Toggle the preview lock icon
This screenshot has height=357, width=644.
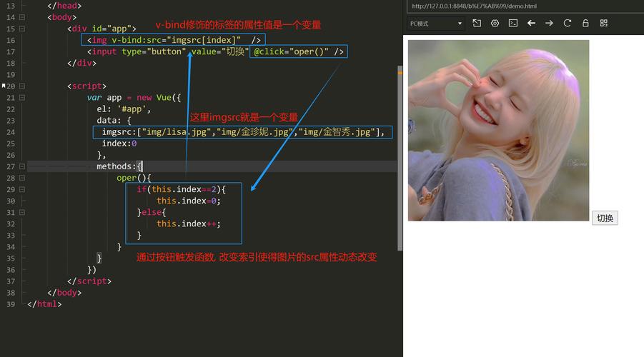point(585,23)
